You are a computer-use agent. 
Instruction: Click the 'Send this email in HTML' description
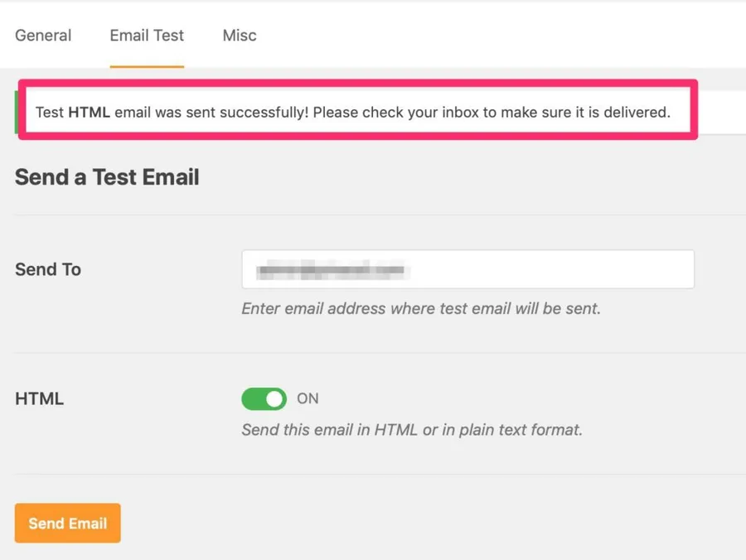tap(411, 430)
